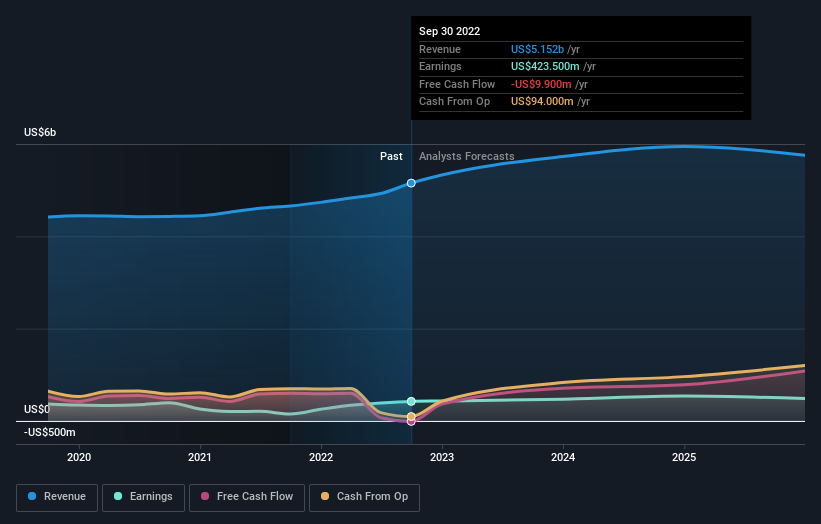This screenshot has height=524, width=821.
Task: Click the blue Revenue legend dot
Action: click(x=32, y=496)
